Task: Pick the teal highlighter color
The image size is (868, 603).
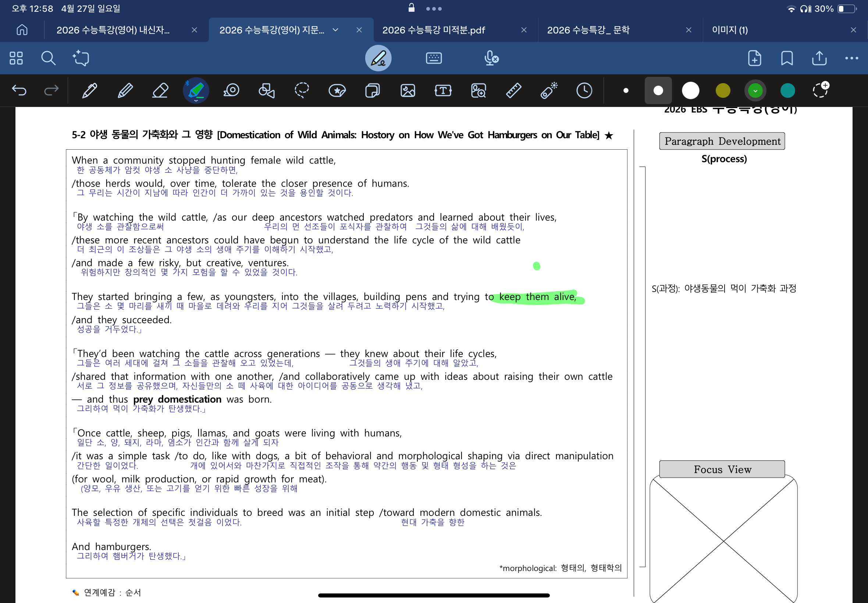Action: pyautogui.click(x=787, y=91)
